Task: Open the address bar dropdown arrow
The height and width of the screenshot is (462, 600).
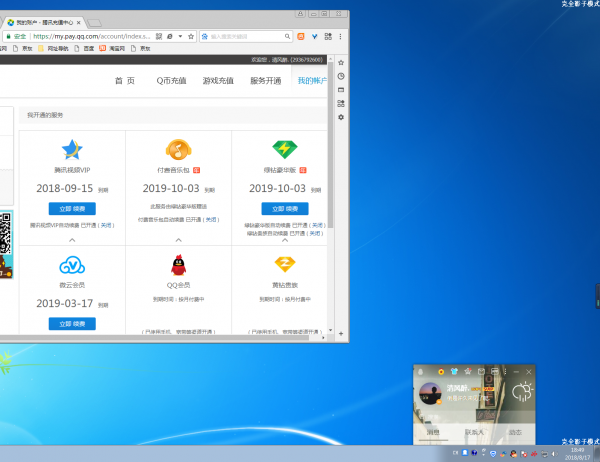Action: (180, 36)
